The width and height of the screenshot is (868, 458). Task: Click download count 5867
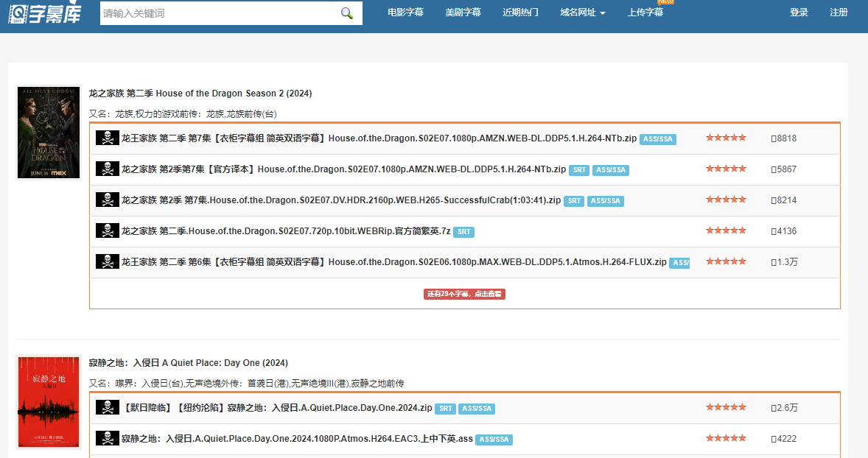784,169
